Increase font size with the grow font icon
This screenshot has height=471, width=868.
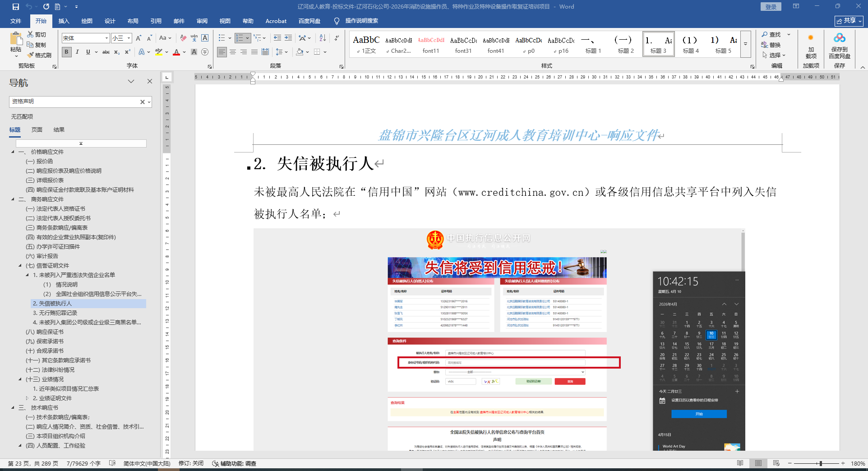tap(139, 38)
